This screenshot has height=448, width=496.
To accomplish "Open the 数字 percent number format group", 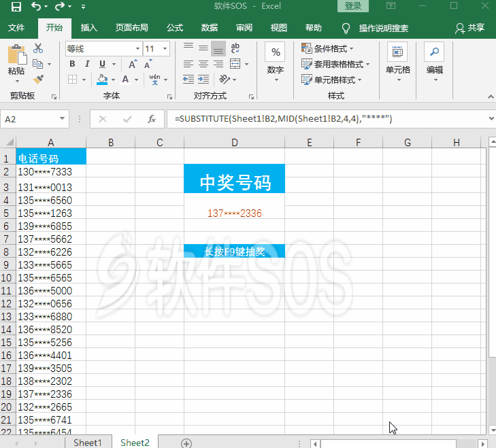I will (276, 62).
